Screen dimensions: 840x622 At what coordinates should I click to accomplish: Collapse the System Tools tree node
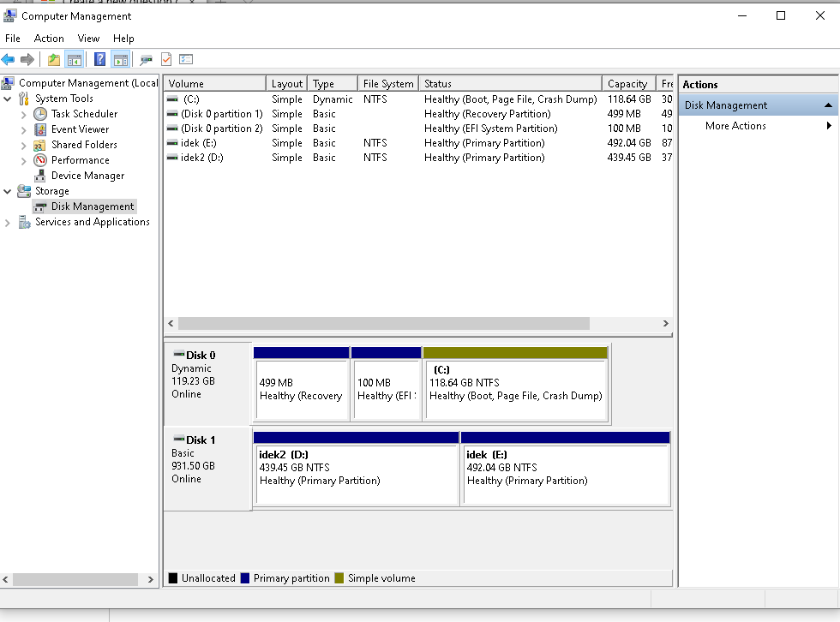(8, 99)
